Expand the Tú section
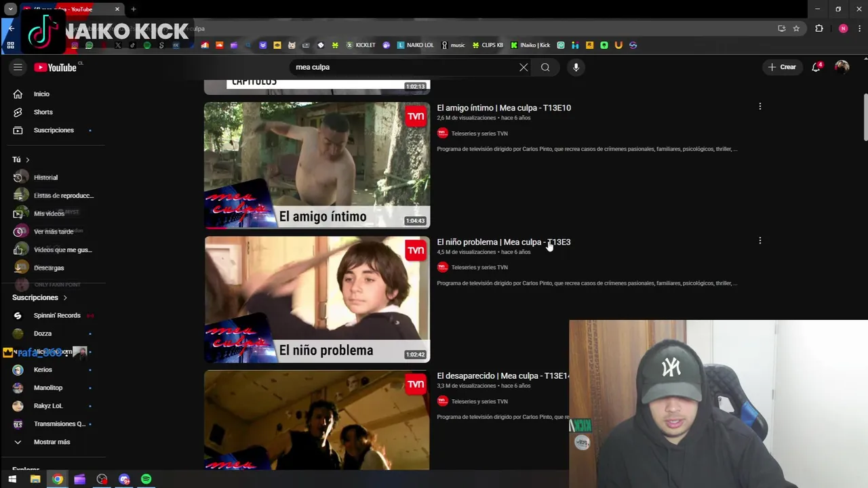868x488 pixels. coord(21,159)
